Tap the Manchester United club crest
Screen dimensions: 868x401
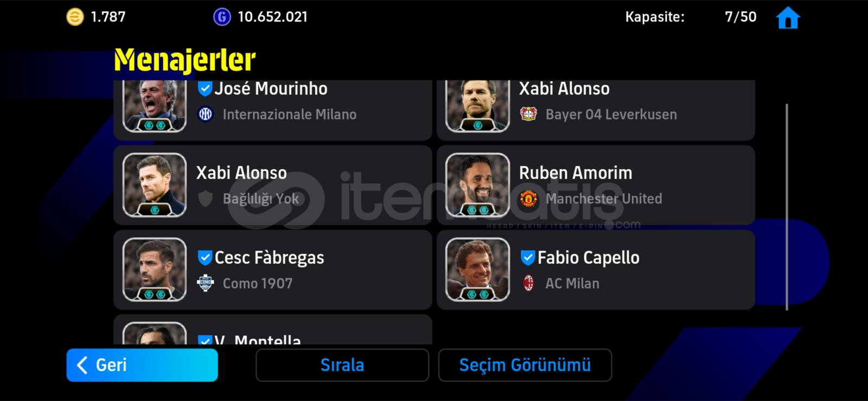(528, 199)
